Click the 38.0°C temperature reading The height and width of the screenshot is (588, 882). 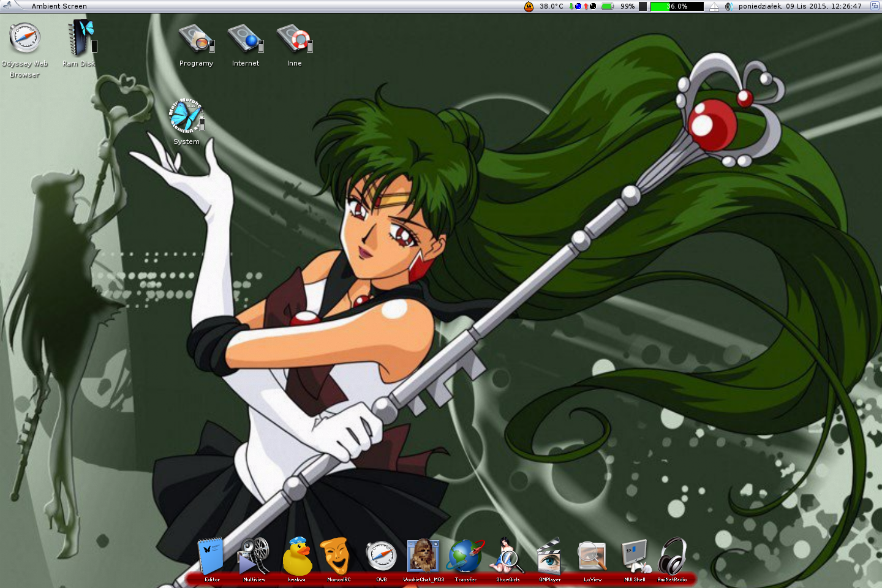pyautogui.click(x=551, y=6)
